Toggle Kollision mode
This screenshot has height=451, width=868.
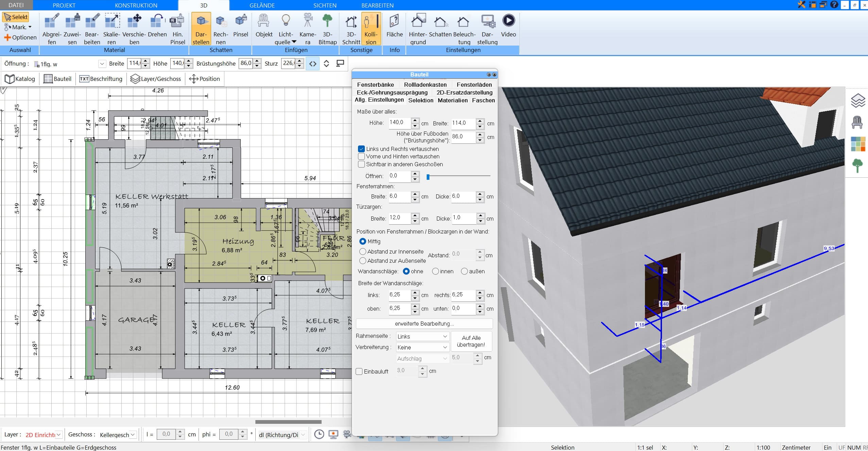coord(371,29)
